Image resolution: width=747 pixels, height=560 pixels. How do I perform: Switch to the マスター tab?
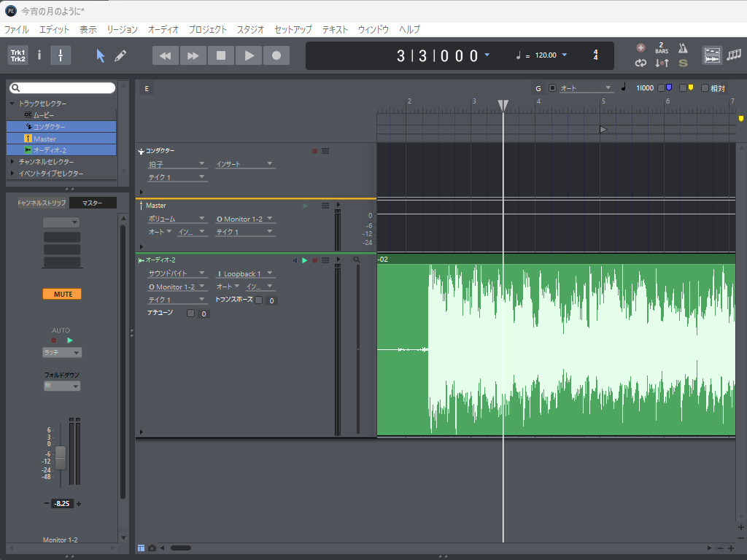pyautogui.click(x=93, y=203)
